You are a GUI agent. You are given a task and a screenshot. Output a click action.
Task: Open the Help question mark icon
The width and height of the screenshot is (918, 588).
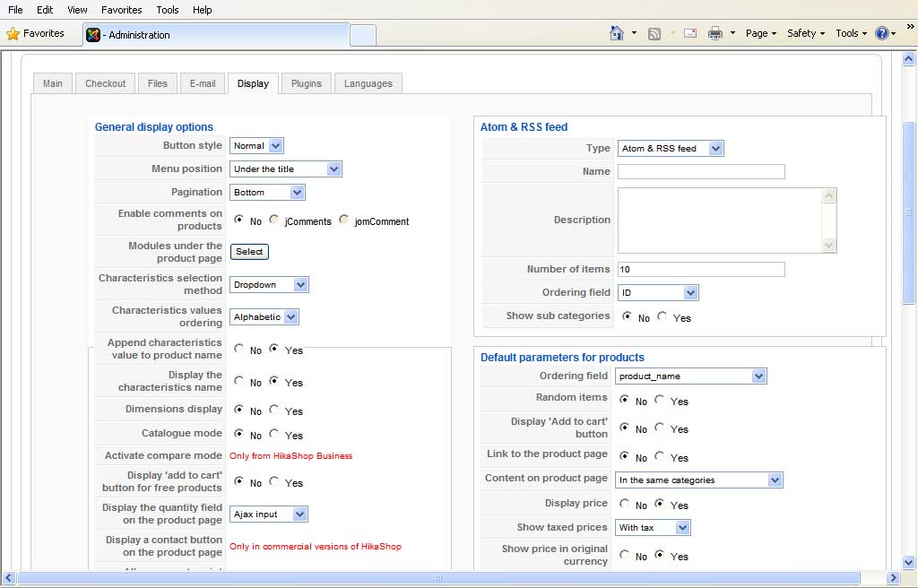coord(881,33)
